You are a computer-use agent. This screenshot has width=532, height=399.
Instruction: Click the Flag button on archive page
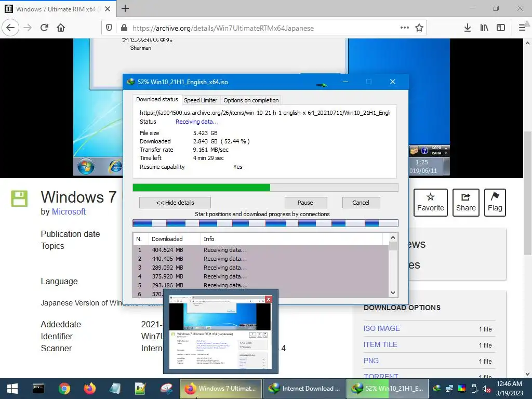(x=495, y=203)
